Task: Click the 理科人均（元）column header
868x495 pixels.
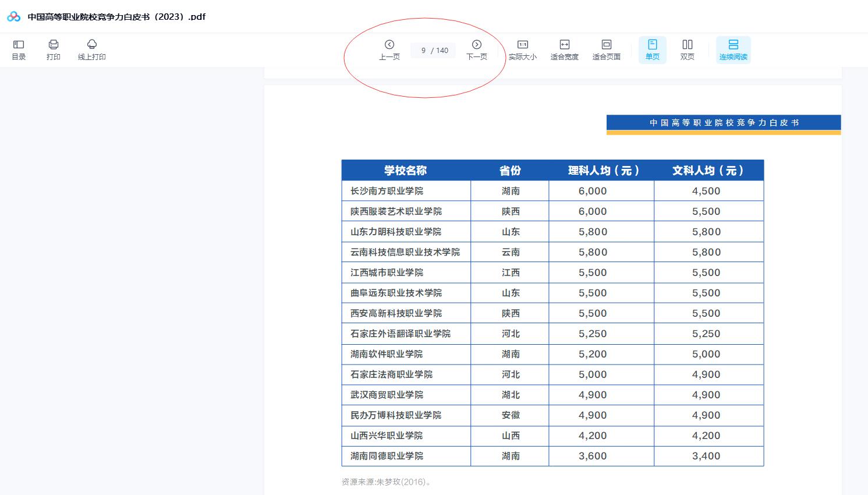Action: [603, 171]
